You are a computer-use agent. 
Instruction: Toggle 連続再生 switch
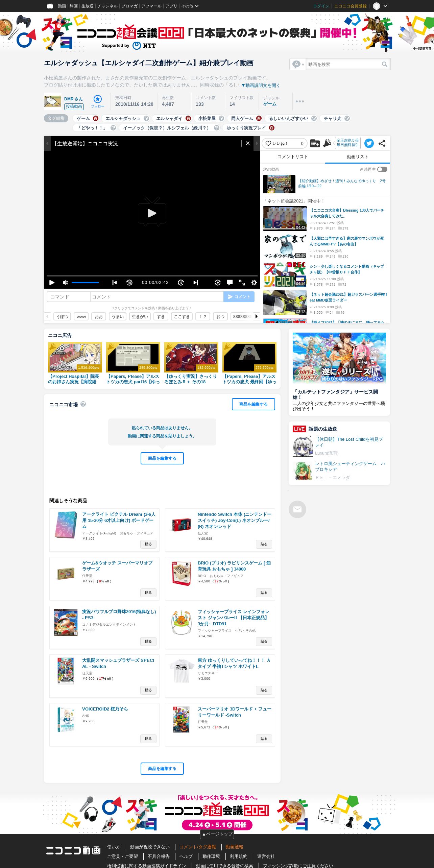pyautogui.click(x=382, y=169)
